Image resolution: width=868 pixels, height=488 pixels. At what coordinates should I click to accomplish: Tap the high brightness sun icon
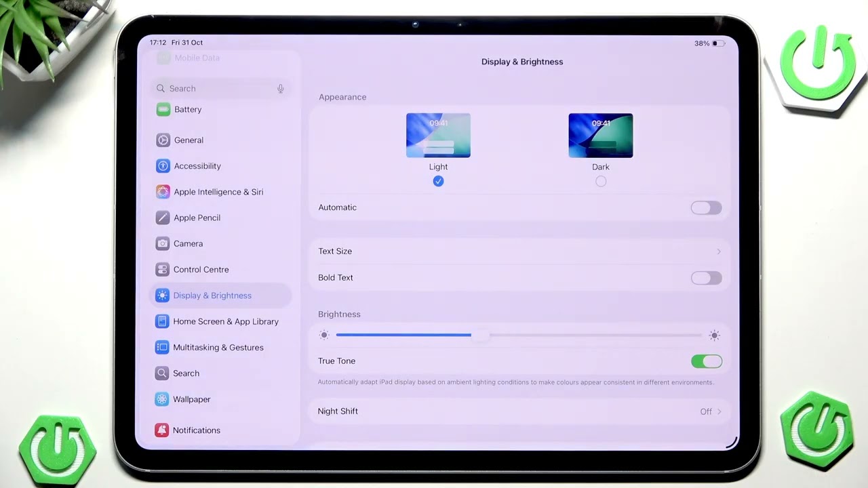[x=714, y=335]
